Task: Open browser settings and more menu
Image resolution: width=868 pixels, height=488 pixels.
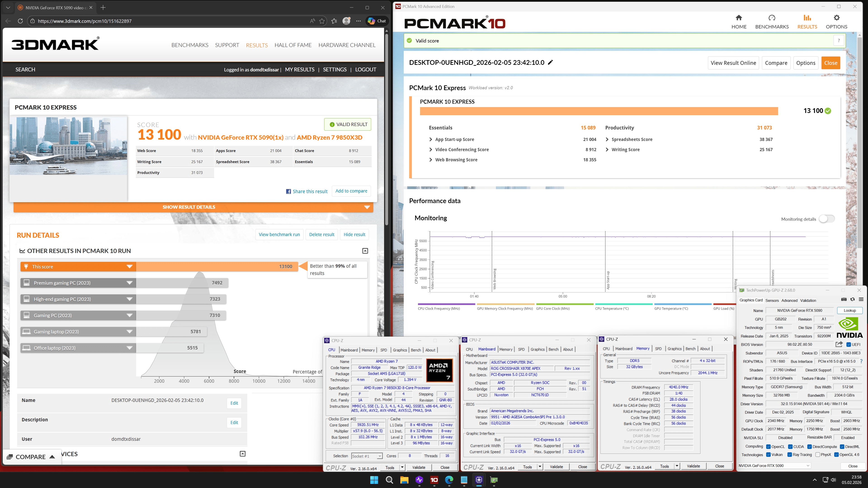Action: [359, 21]
